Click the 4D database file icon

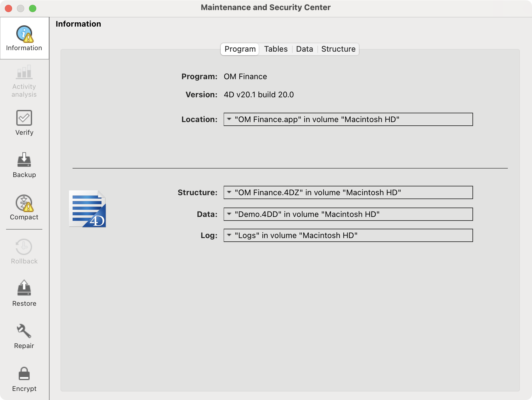(88, 209)
